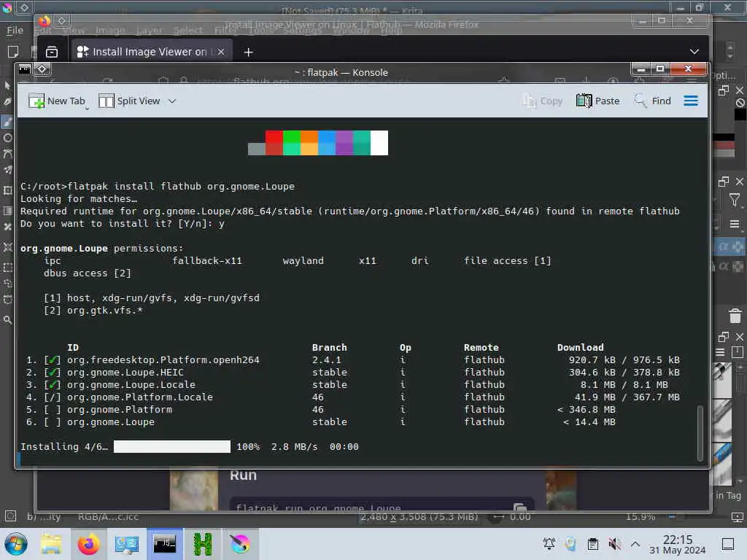
Task: Click the Konsole window pin-on-all-desktops icon
Action: coord(42,69)
